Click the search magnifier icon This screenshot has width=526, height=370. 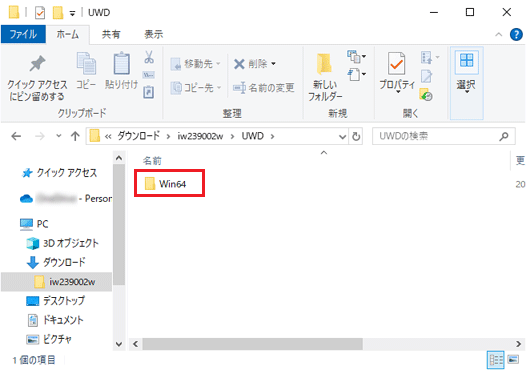504,136
